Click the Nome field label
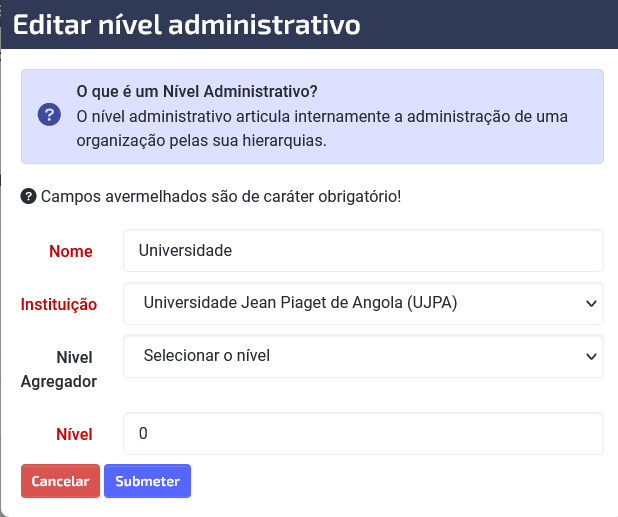Image resolution: width=618 pixels, height=517 pixels. 71,251
